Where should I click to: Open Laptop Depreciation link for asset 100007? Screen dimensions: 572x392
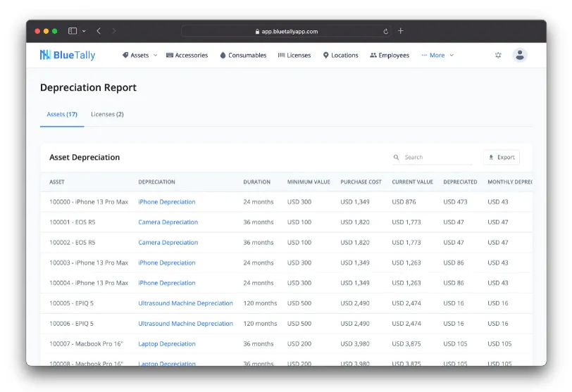coord(167,344)
